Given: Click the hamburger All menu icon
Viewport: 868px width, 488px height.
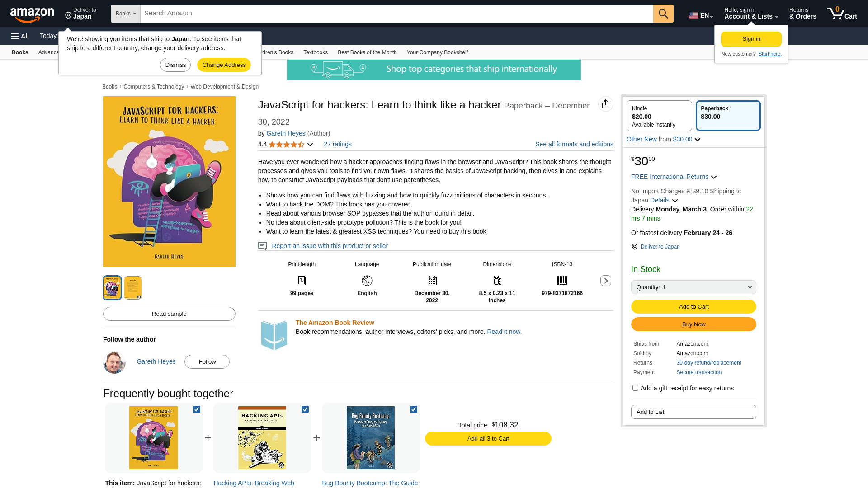Looking at the screenshot, I should click(20, 36).
